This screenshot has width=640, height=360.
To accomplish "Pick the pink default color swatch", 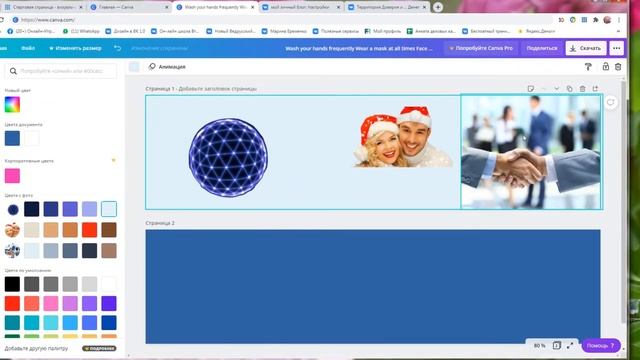I will pyautogui.click(x=51, y=304).
